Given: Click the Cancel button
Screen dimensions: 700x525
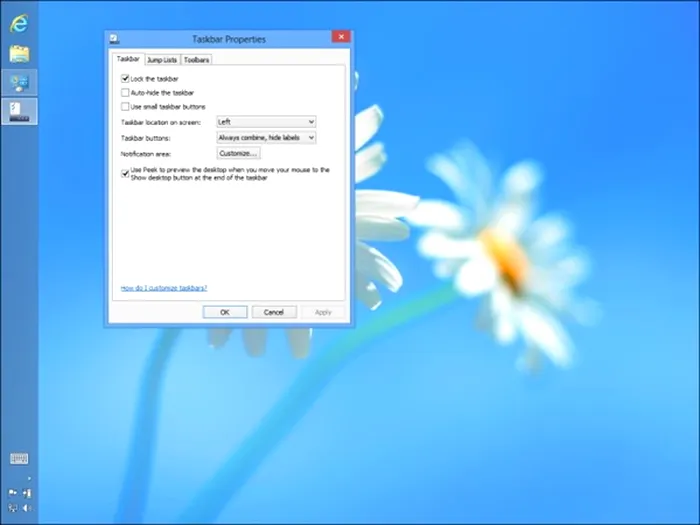Looking at the screenshot, I should point(274,312).
